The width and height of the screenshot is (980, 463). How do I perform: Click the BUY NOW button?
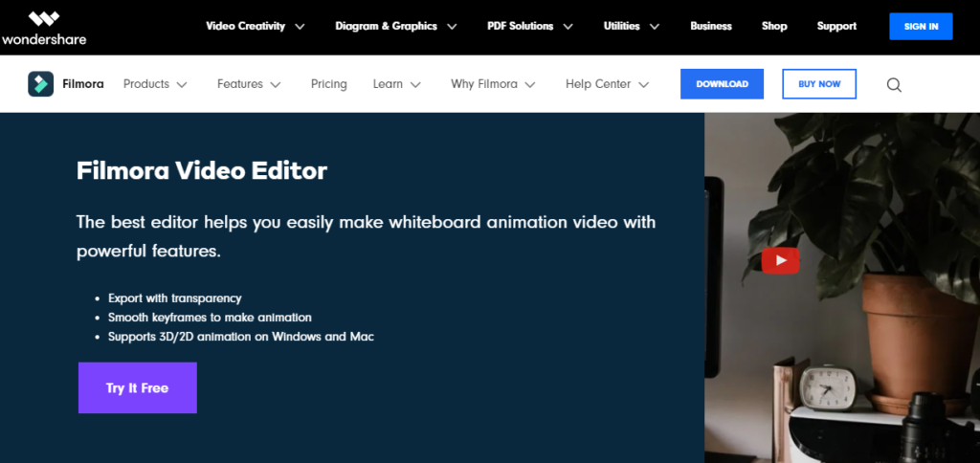[819, 84]
